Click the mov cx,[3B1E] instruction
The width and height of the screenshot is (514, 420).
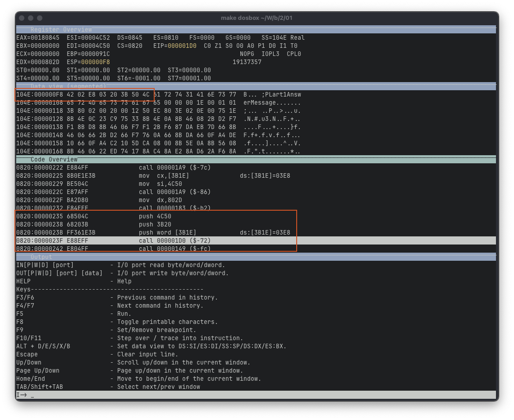(164, 176)
